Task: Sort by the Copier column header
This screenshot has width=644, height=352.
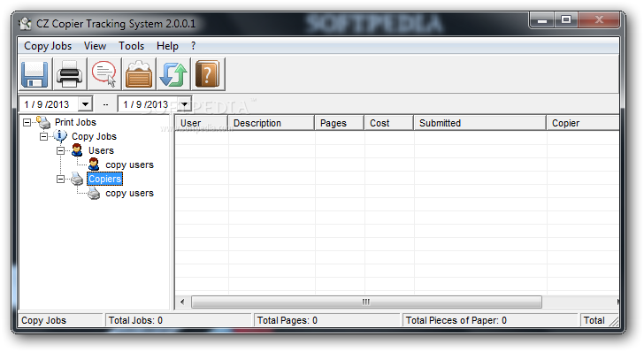Action: point(583,123)
